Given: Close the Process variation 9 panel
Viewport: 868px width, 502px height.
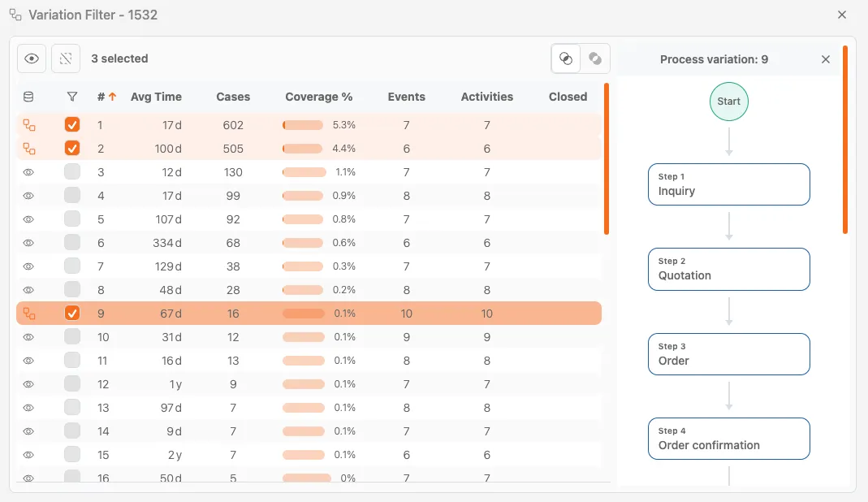Looking at the screenshot, I should pos(826,59).
